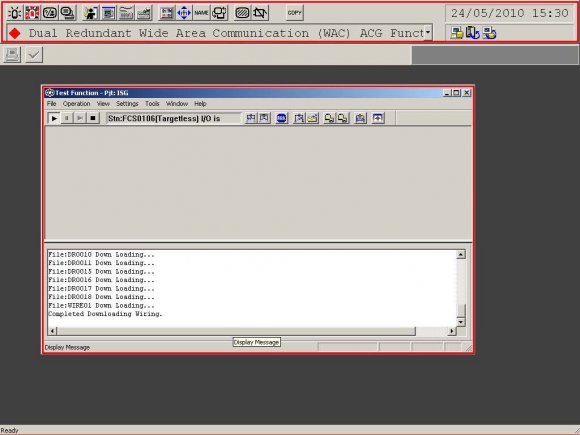Click the horizontal scrollbar thumb in message log
The height and width of the screenshot is (435, 580).
pyautogui.click(x=236, y=331)
